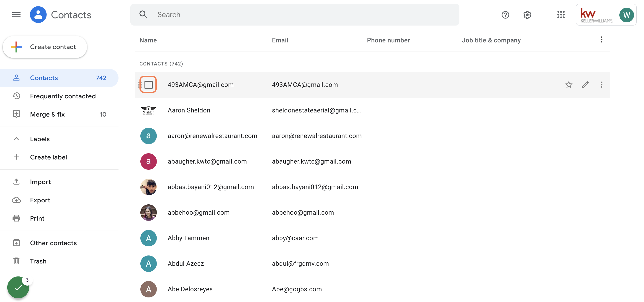Open Abby Tammen contact row
This screenshot has width=644, height=302.
tap(372, 238)
